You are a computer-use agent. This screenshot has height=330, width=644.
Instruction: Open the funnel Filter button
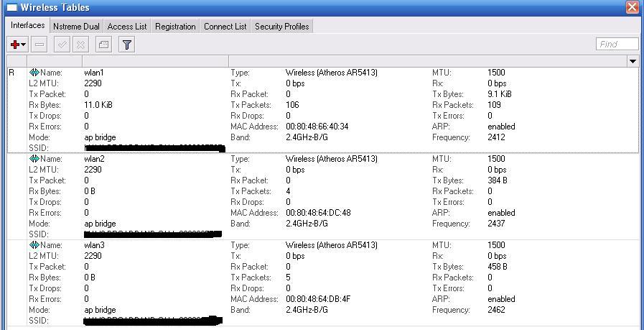point(127,45)
